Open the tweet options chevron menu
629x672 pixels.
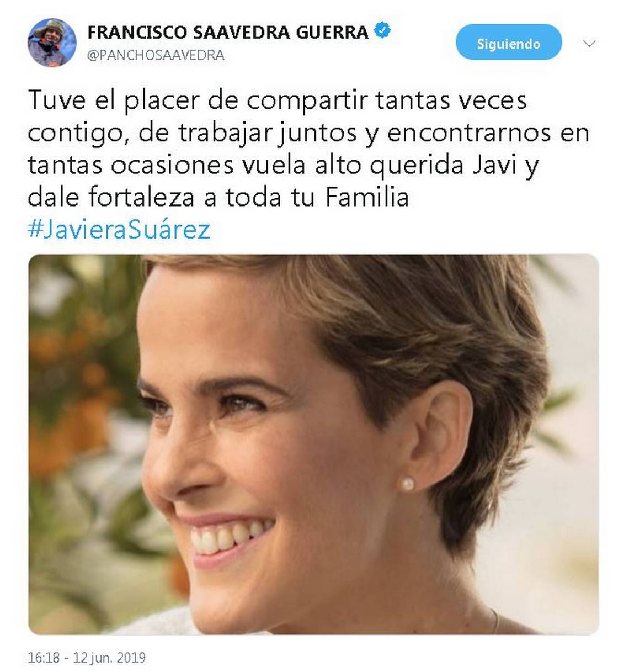pos(589,44)
